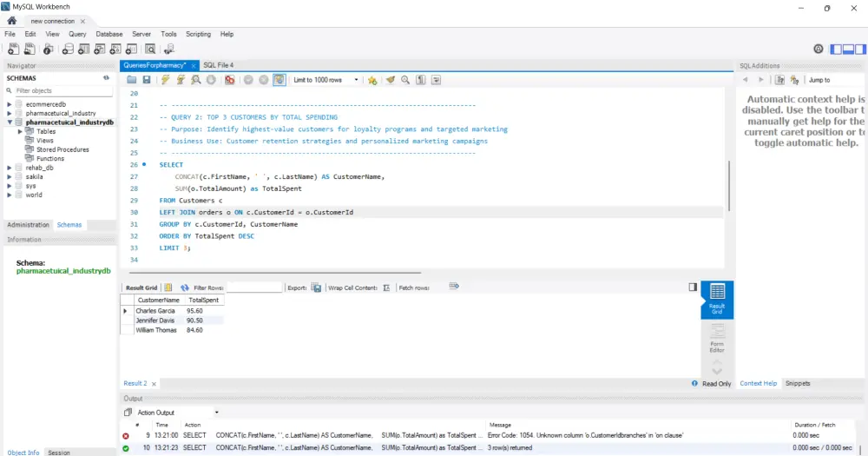Toggle left sidebar panel visibility
The height and width of the screenshot is (456, 868).
pyautogui.click(x=836, y=50)
